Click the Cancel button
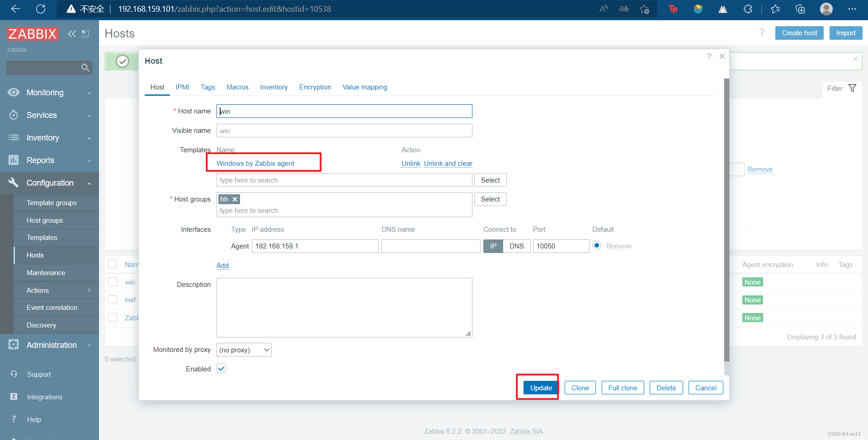The image size is (868, 440). [x=706, y=388]
